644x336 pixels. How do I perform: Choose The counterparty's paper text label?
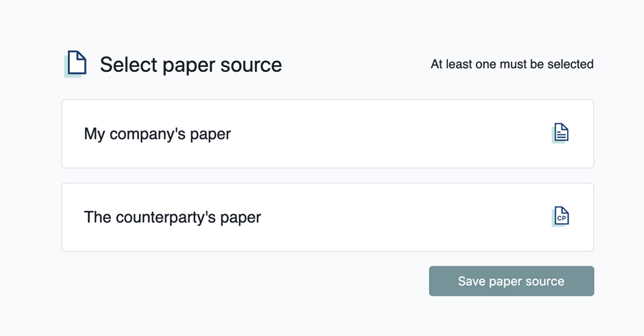[173, 217]
